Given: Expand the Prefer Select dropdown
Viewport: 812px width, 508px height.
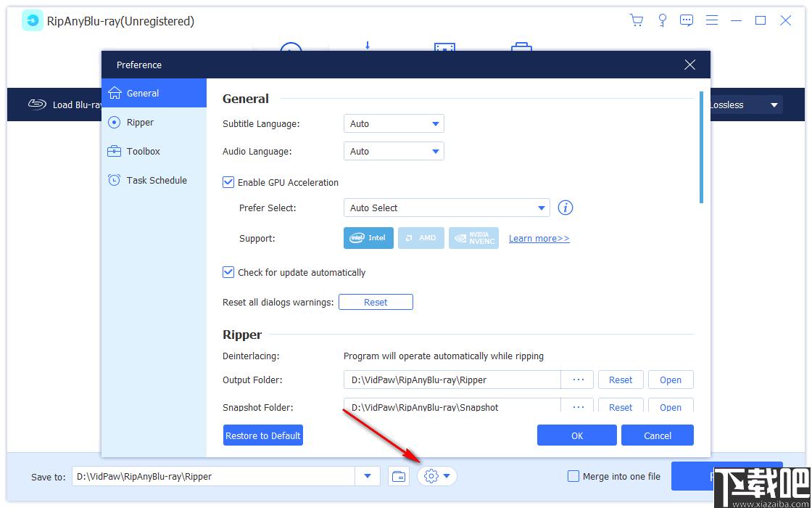Looking at the screenshot, I should [447, 208].
